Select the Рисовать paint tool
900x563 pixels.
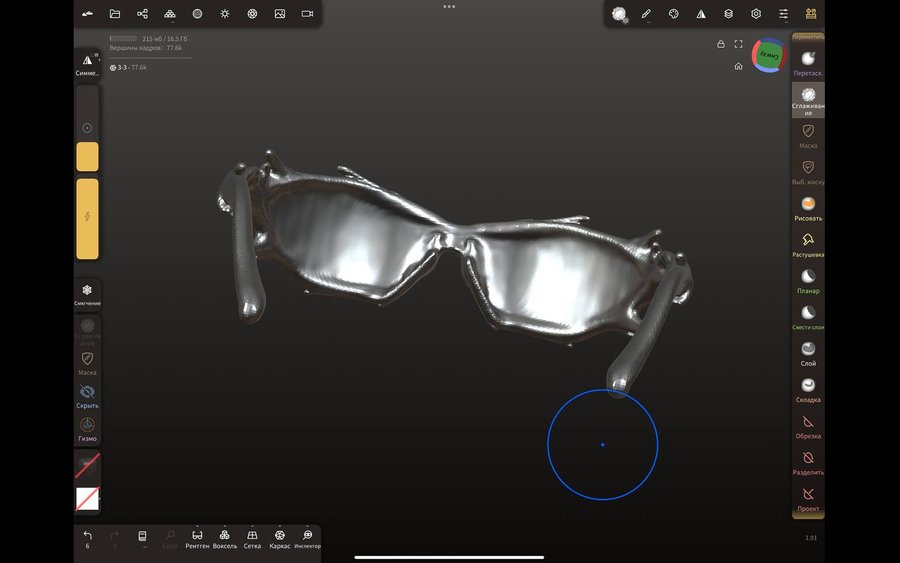tap(808, 209)
